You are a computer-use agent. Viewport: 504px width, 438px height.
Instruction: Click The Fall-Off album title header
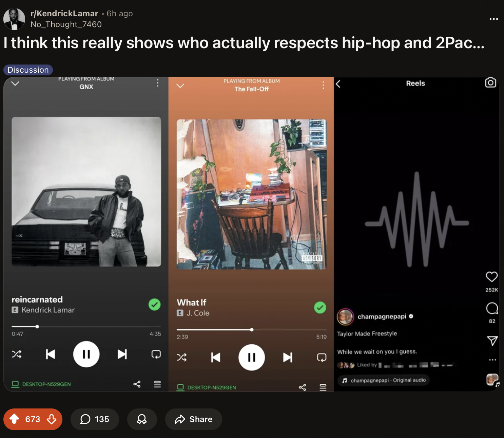click(252, 89)
